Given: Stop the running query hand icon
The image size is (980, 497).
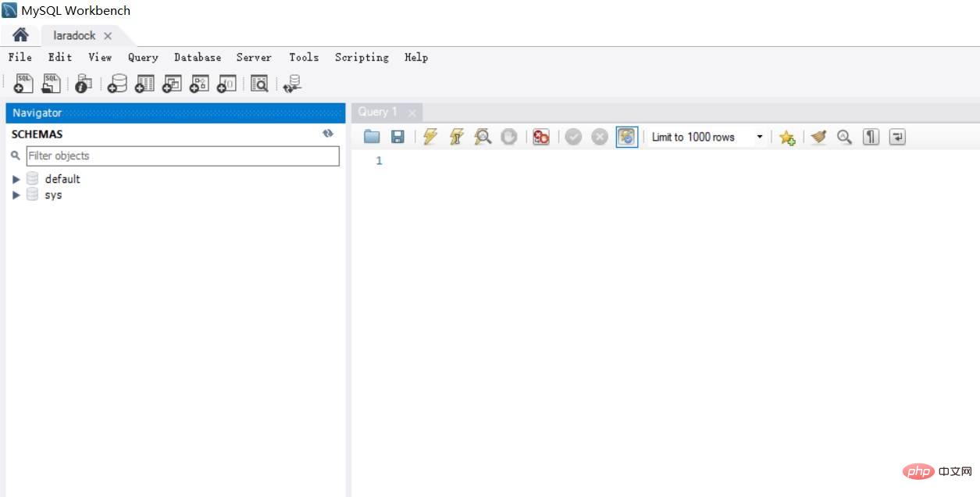Looking at the screenshot, I should [x=508, y=137].
